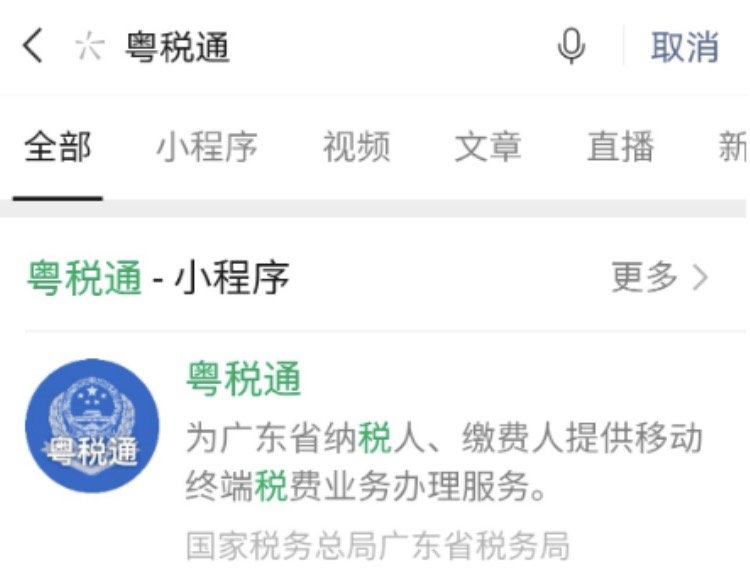Open the 文章 tab
This screenshot has height=588, width=750.
click(x=488, y=147)
